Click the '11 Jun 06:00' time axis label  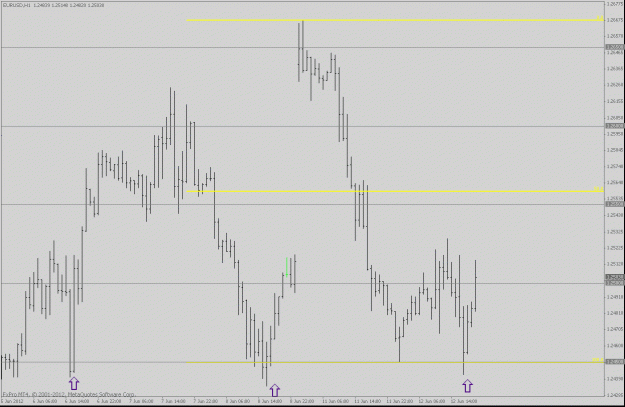pos(334,401)
